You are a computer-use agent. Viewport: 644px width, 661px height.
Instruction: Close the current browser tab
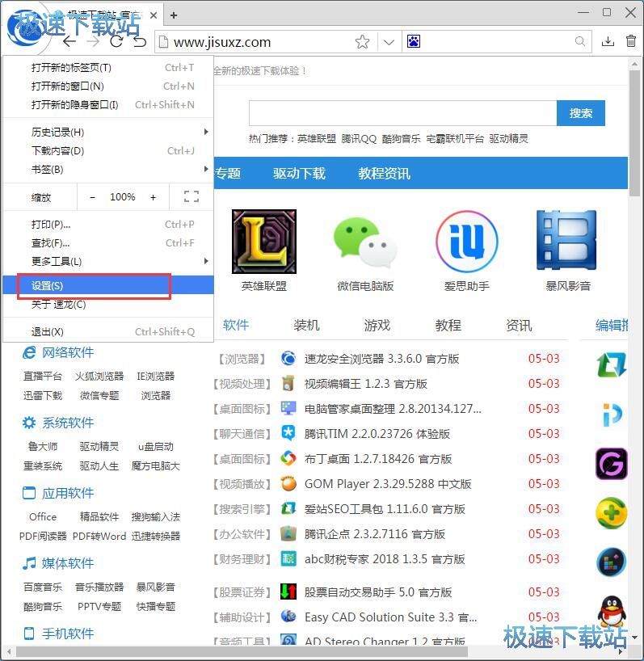click(154, 15)
